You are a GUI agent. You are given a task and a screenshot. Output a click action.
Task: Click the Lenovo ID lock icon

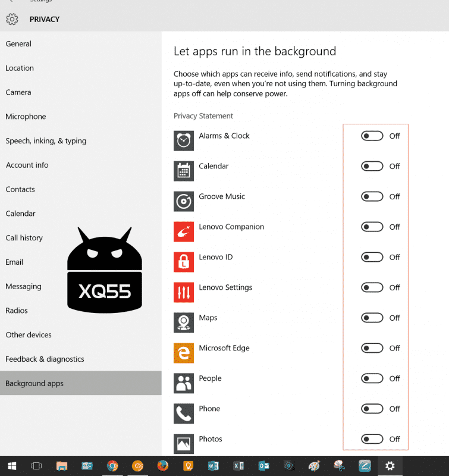click(x=184, y=262)
